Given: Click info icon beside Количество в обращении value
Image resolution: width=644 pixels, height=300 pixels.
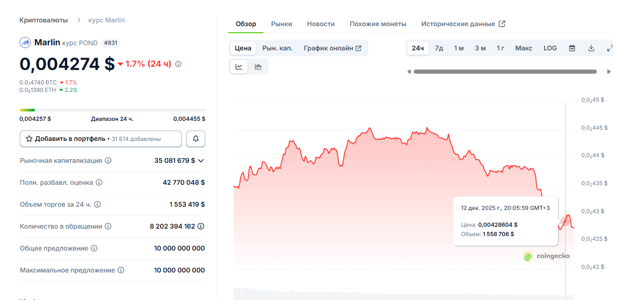Looking at the screenshot, I should point(201,226).
